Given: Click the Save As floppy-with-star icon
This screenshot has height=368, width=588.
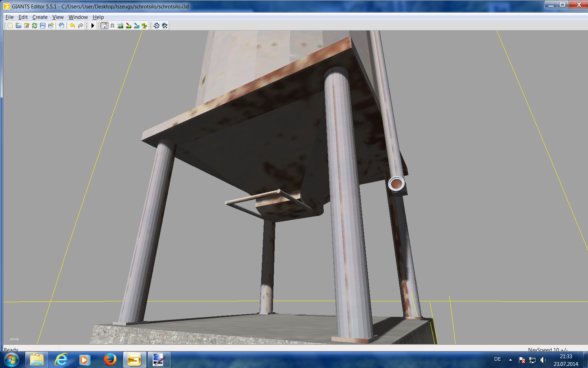Looking at the screenshot, I should click(51, 26).
